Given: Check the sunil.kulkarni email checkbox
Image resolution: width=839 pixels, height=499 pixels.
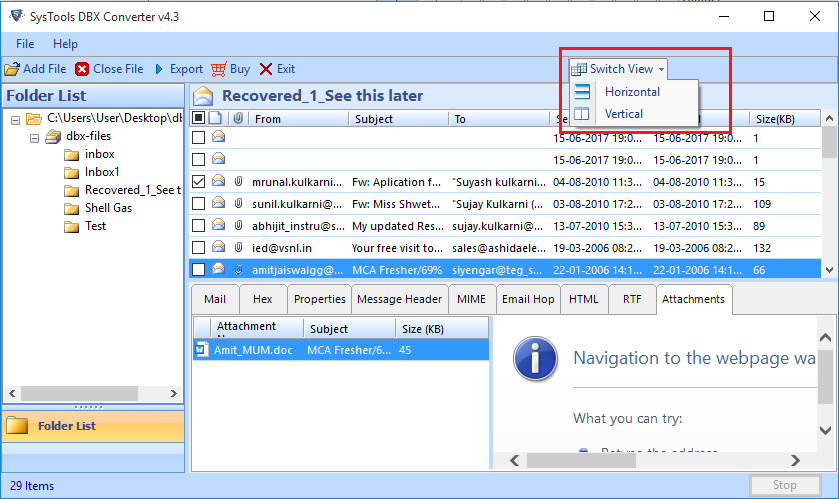Looking at the screenshot, I should pyautogui.click(x=199, y=203).
